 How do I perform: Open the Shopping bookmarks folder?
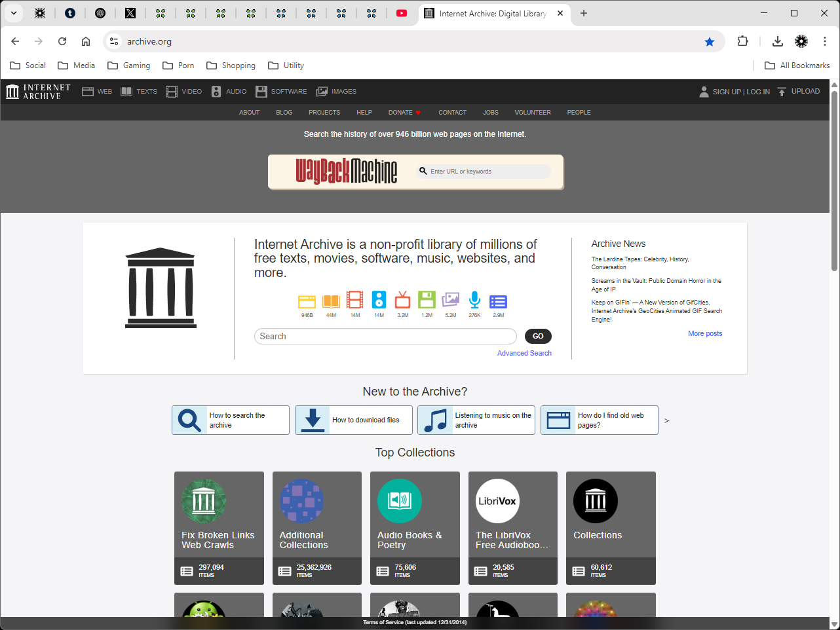[x=231, y=65]
